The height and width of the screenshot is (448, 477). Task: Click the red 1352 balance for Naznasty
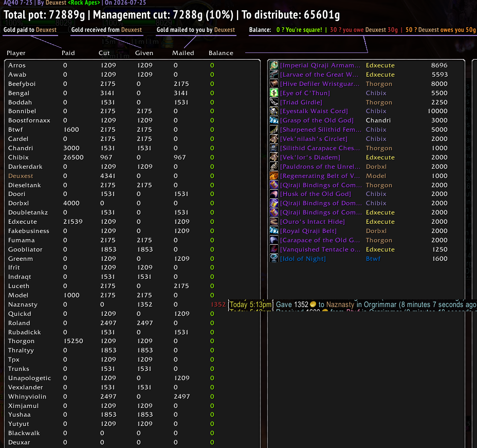pos(218,304)
